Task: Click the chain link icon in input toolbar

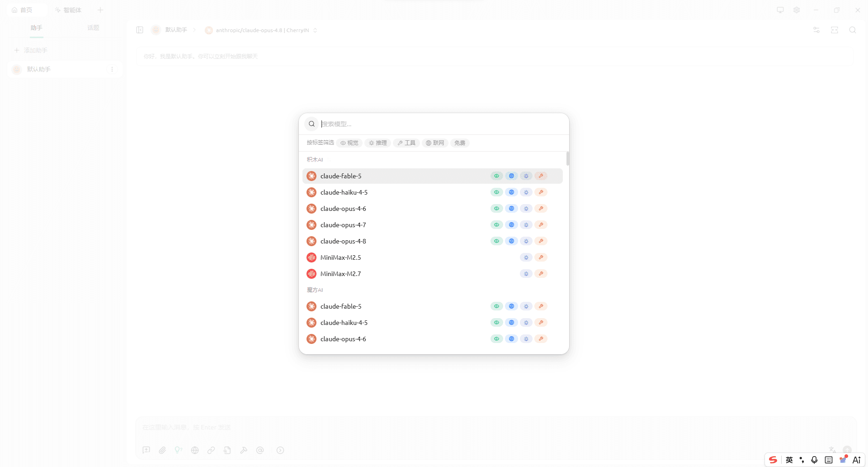Action: (211, 450)
